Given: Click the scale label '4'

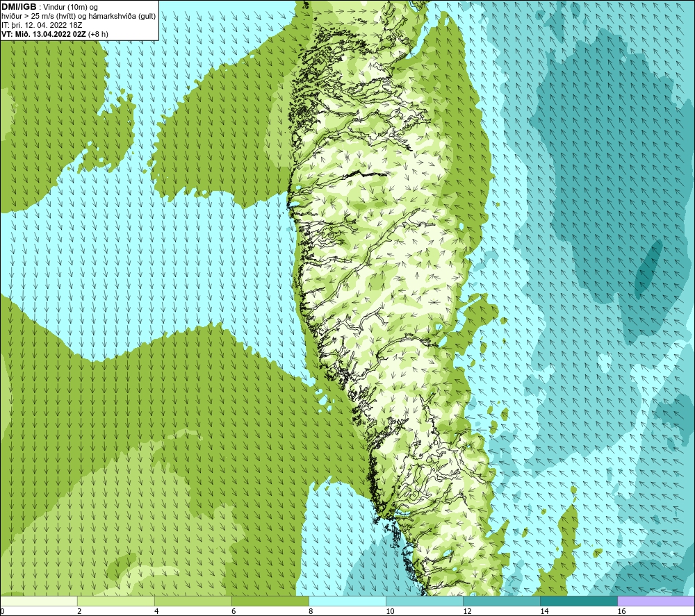Looking at the screenshot, I should pyautogui.click(x=156, y=611).
